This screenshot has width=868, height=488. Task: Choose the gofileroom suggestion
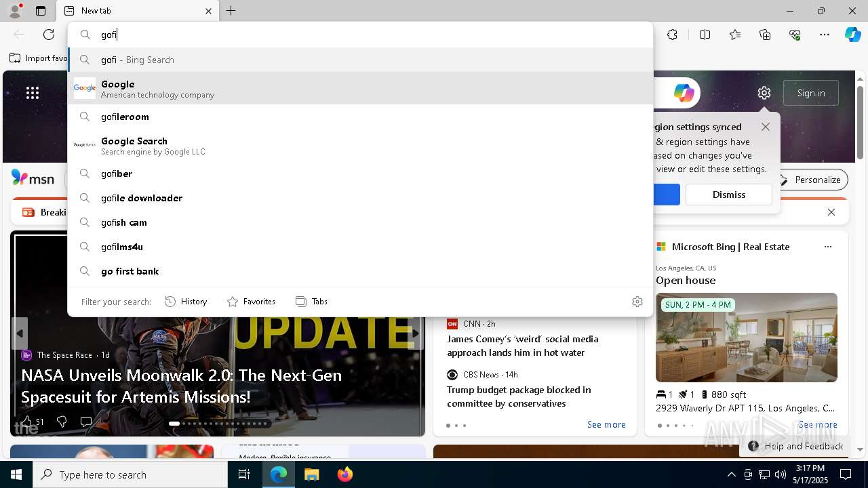click(361, 117)
